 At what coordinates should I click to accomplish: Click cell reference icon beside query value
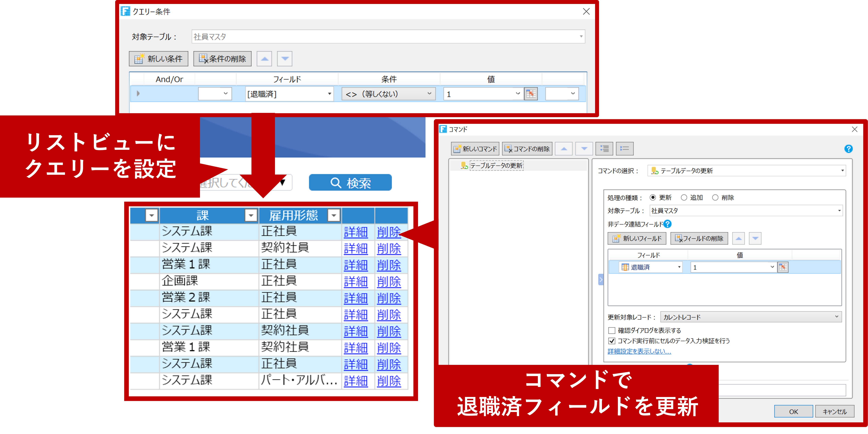[x=531, y=94]
